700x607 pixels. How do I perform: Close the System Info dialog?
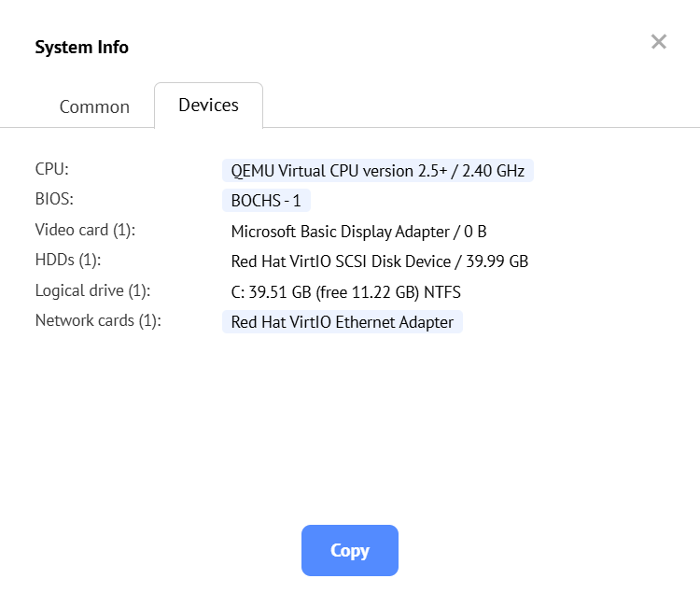(x=659, y=42)
